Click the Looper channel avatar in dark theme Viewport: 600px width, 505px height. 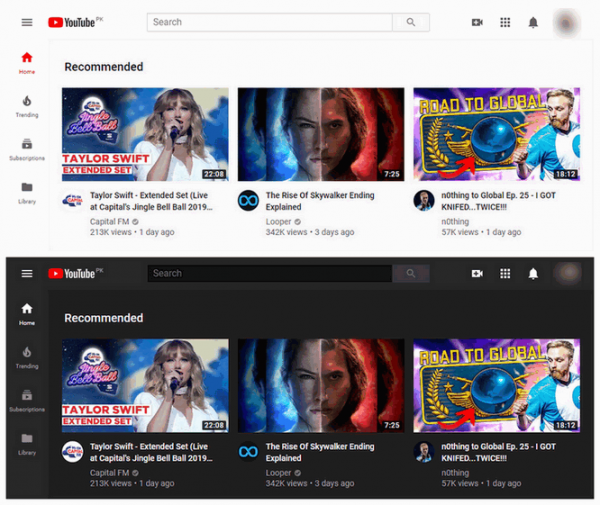248,452
